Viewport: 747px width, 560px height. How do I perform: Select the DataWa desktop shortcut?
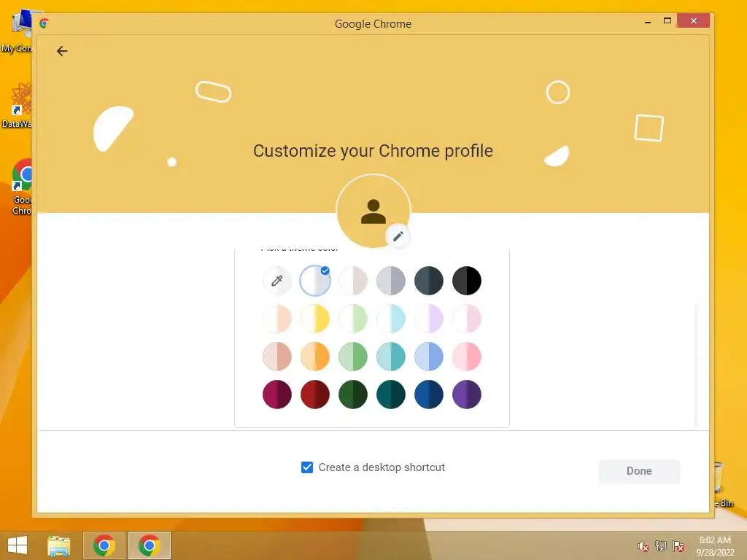17,106
